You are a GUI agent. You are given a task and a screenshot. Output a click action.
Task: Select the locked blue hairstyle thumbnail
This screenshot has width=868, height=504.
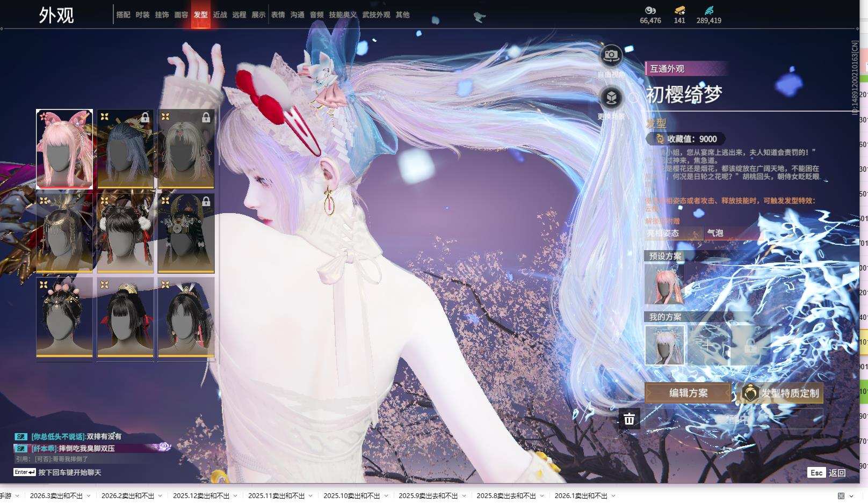coord(125,149)
